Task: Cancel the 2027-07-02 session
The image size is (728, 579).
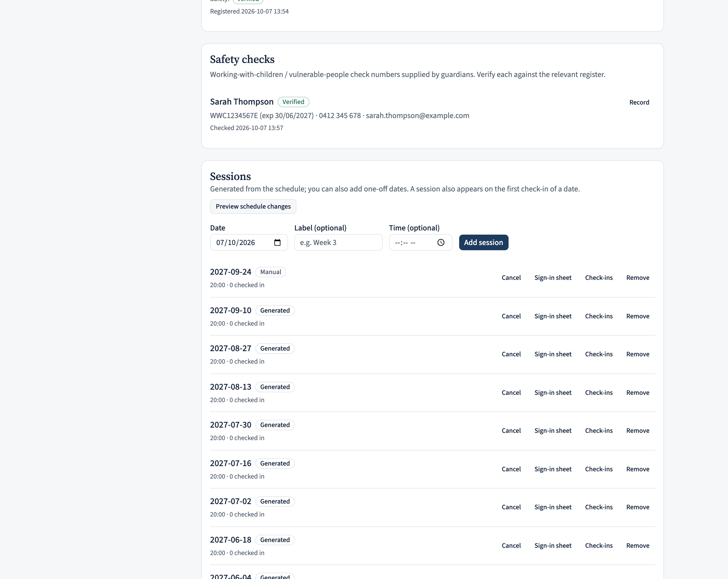Action: point(511,507)
